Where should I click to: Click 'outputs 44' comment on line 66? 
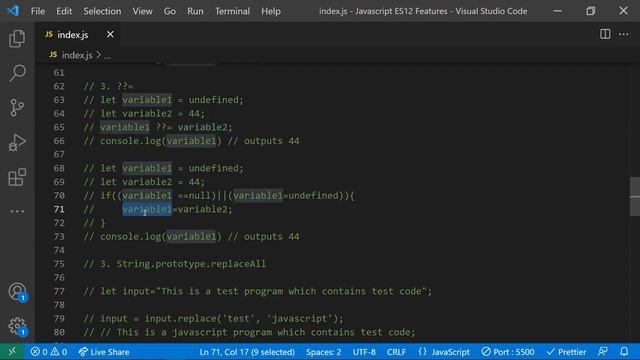click(271, 141)
